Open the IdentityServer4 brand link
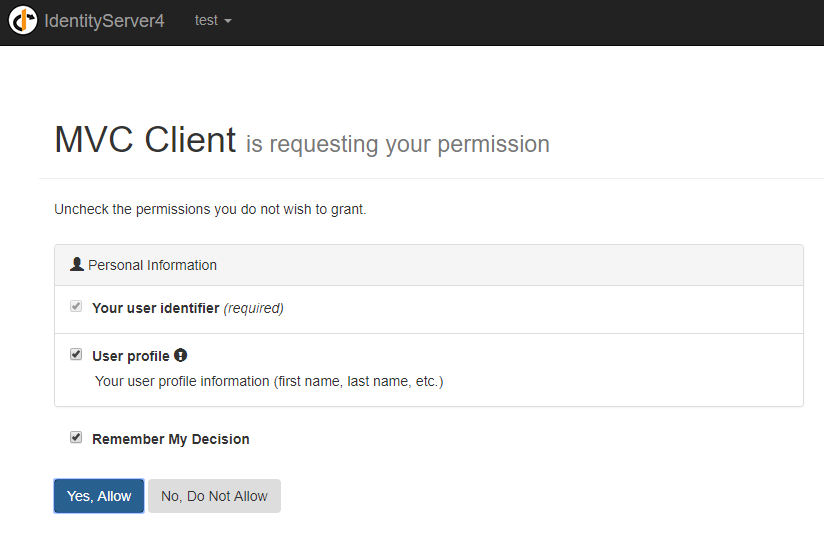This screenshot has width=824, height=534. [104, 21]
